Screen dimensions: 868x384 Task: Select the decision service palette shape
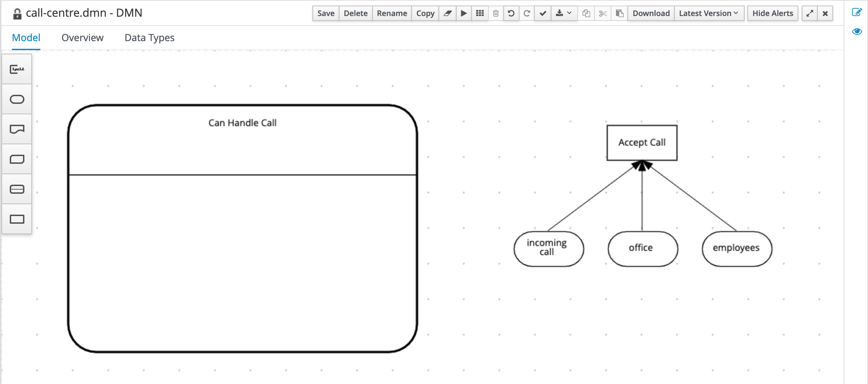point(17,189)
